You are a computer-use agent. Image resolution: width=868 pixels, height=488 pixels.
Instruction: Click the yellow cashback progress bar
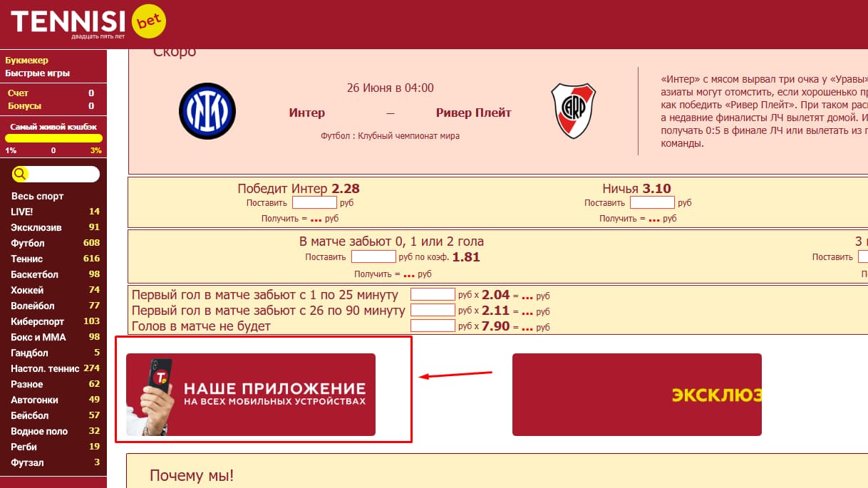(x=54, y=138)
